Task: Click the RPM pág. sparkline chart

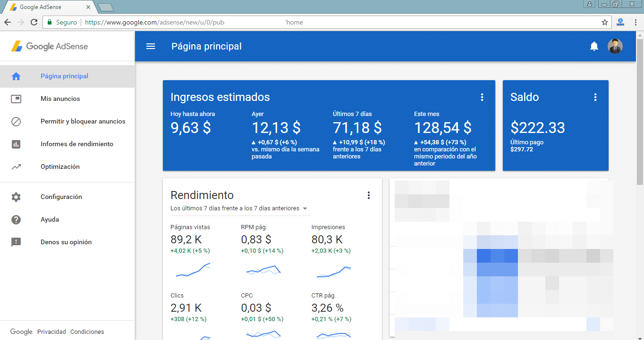Action: coord(263,270)
